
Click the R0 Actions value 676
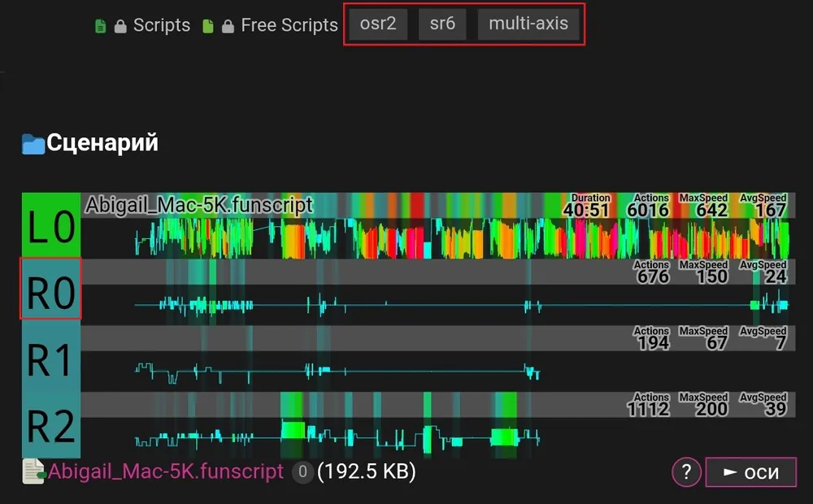[x=653, y=276]
